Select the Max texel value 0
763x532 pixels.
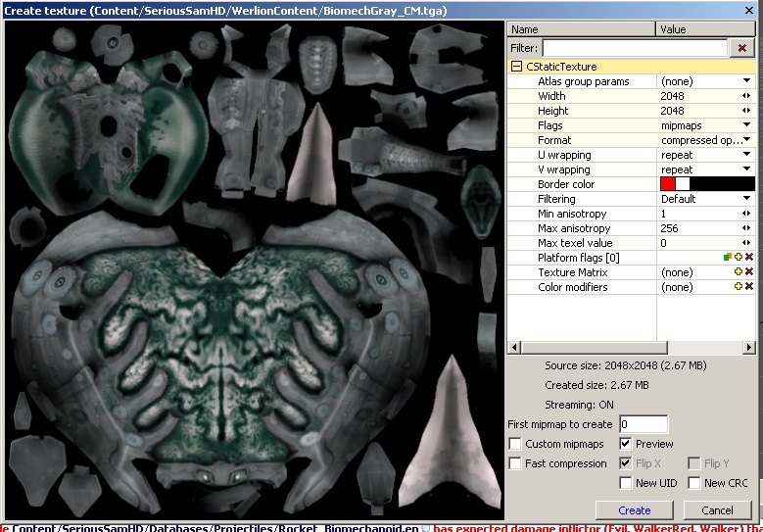(x=664, y=242)
